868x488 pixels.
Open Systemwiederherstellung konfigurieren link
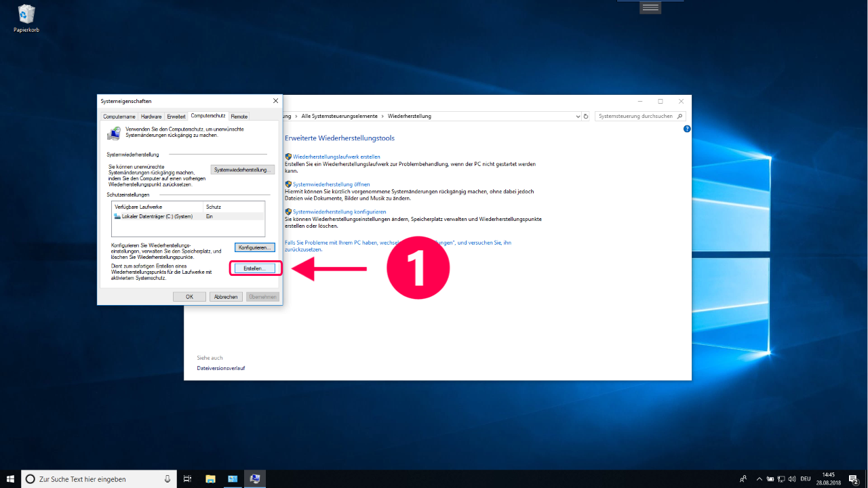340,212
